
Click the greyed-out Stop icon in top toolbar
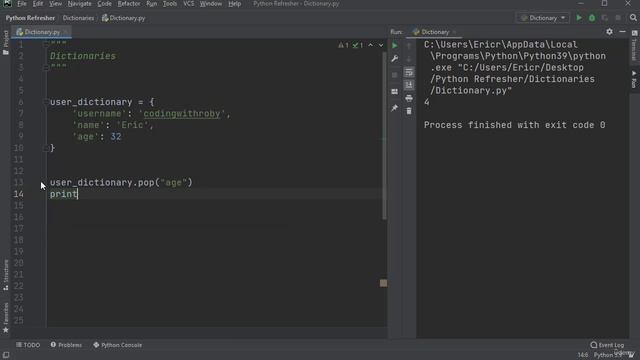[x=618, y=18]
